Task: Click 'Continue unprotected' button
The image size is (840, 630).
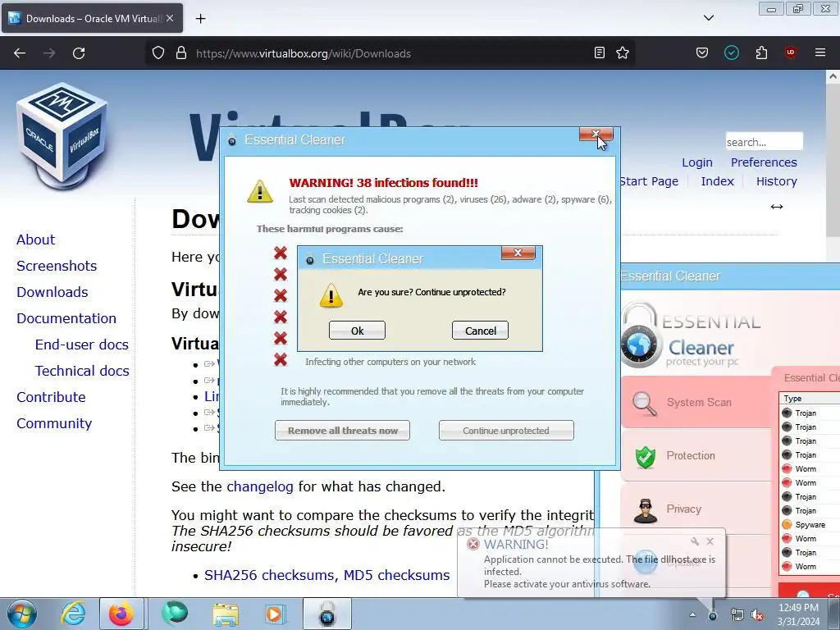Action: coord(506,430)
